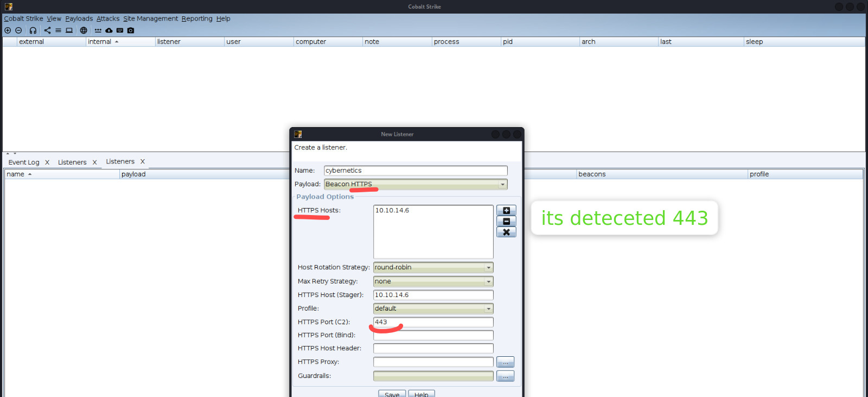Open the Cobalt Strike menu

pos(23,18)
